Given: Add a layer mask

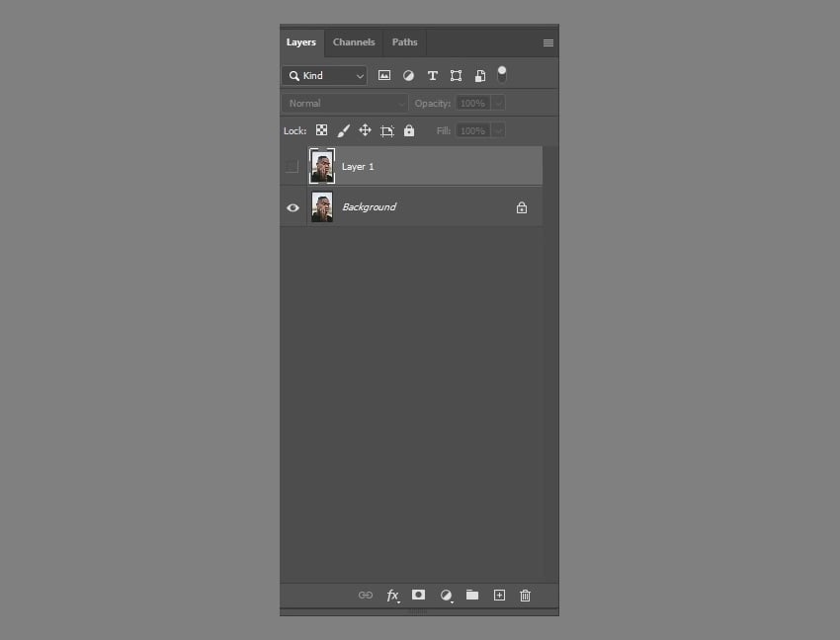Looking at the screenshot, I should pyautogui.click(x=418, y=596).
